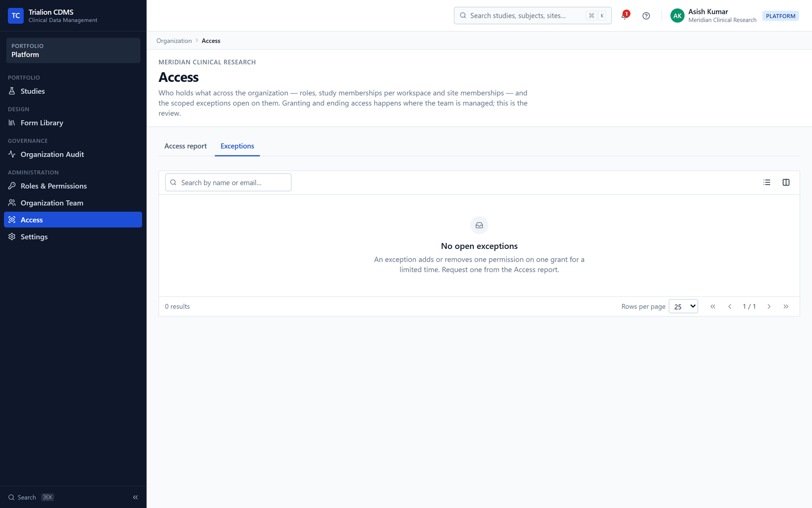Click the 1 / 1 page indicator
This screenshot has height=508, width=812.
(x=749, y=306)
